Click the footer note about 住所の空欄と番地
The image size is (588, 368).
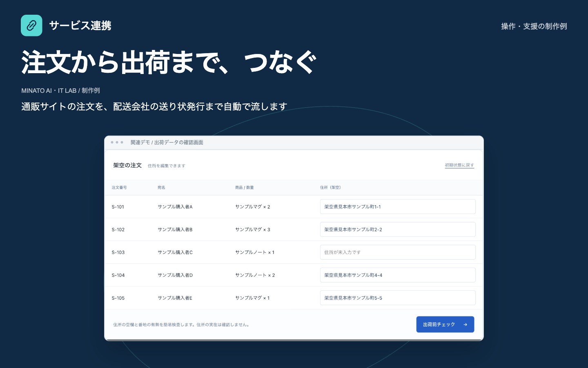pyautogui.click(x=182, y=325)
